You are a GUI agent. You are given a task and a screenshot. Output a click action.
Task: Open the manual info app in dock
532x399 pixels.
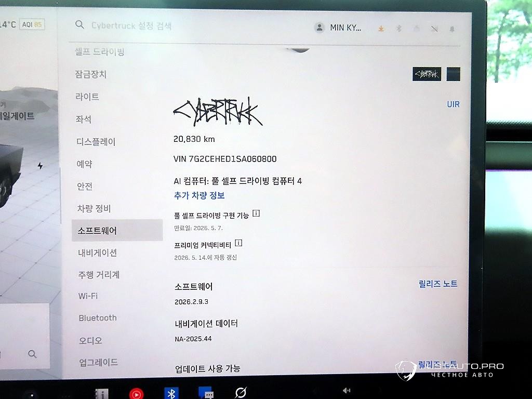[101, 394]
